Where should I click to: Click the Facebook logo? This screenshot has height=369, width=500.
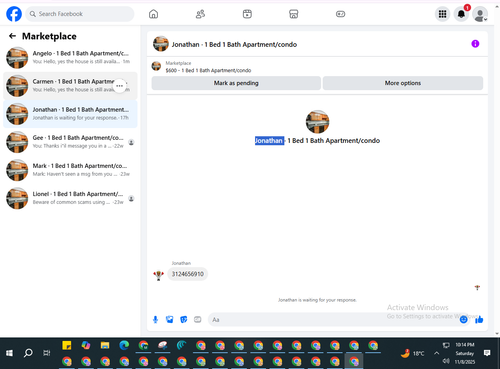pyautogui.click(x=14, y=14)
